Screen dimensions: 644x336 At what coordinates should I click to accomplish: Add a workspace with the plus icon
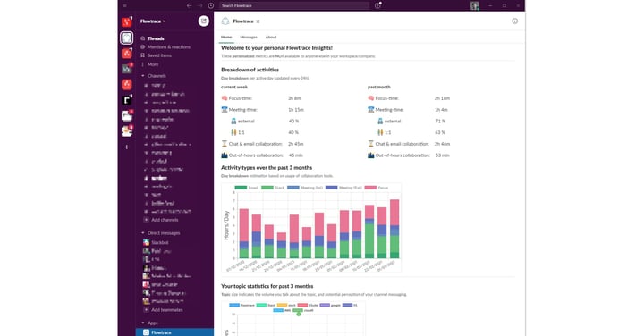click(x=126, y=147)
